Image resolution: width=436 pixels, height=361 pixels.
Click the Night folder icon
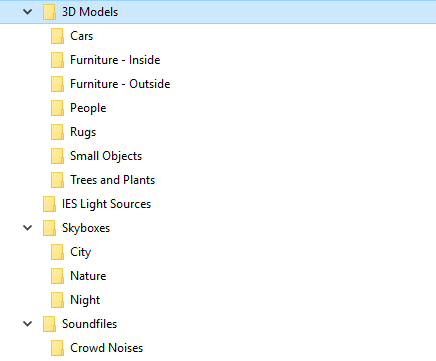pos(57,300)
